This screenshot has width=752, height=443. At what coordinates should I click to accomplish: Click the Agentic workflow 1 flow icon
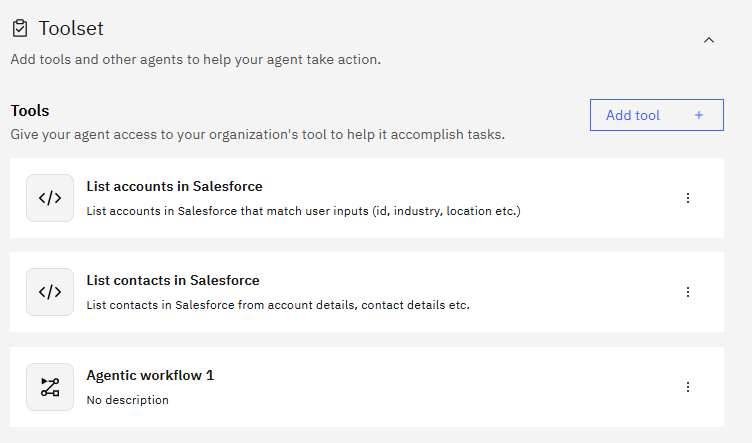(50, 387)
